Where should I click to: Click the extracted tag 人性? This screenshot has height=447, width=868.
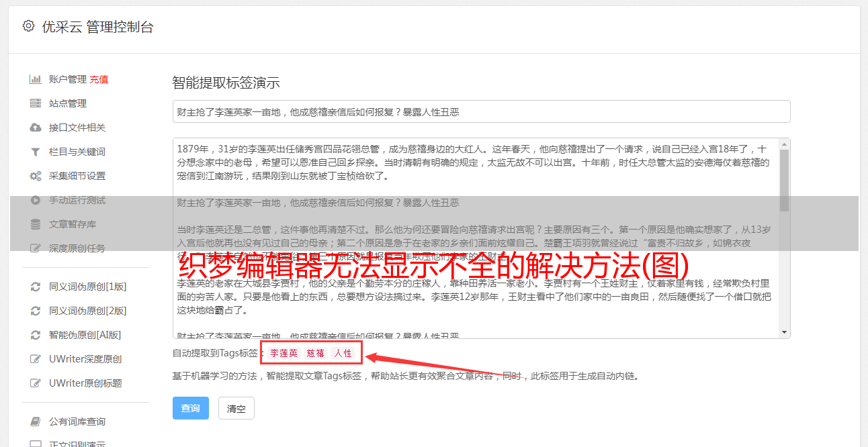pos(343,353)
